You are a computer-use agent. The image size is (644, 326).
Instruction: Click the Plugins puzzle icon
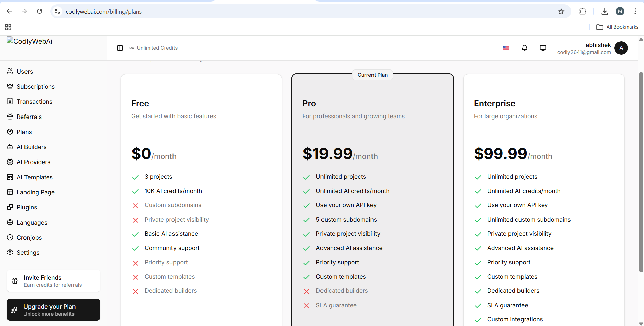click(10, 207)
